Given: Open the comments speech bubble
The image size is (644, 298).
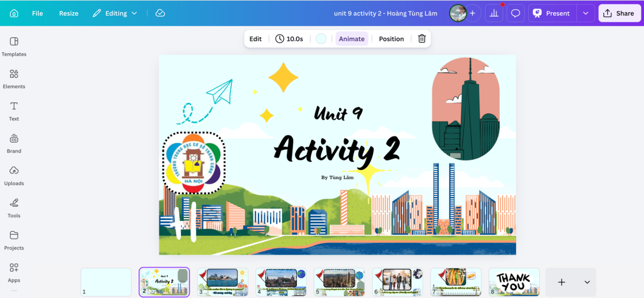Looking at the screenshot, I should pyautogui.click(x=516, y=13).
